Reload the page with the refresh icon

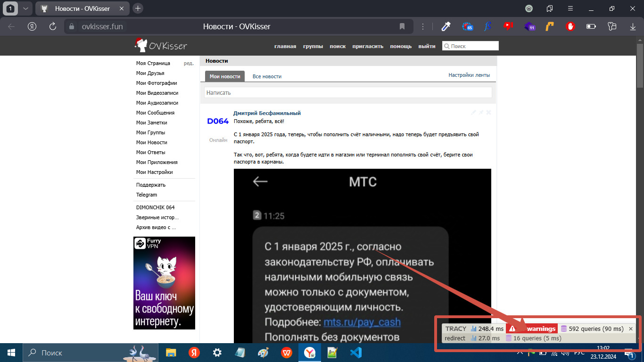53,26
